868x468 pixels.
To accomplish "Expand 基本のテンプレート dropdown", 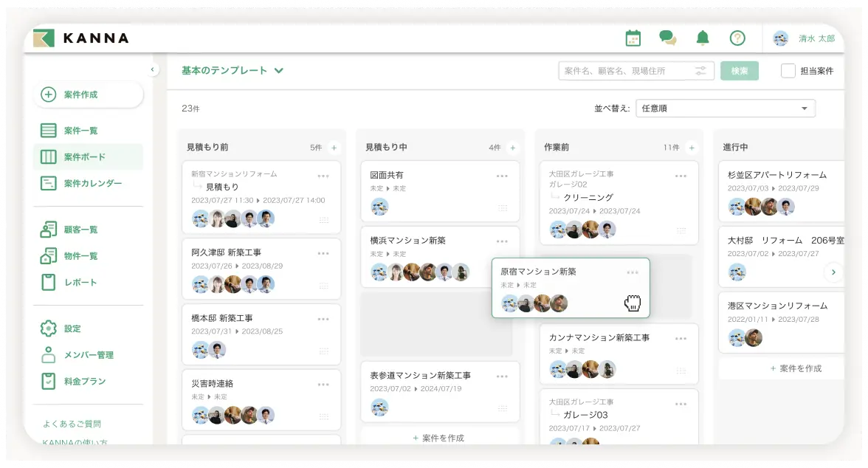I will point(232,70).
